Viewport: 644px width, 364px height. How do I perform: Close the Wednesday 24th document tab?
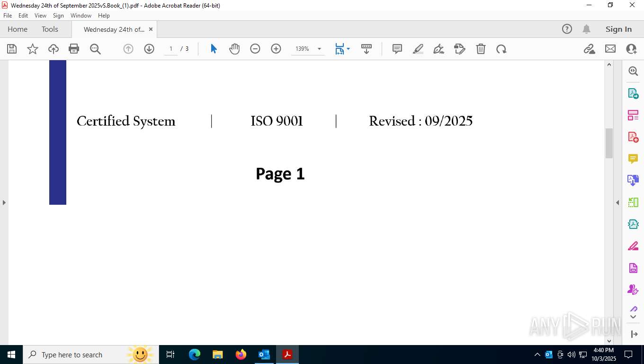(151, 29)
